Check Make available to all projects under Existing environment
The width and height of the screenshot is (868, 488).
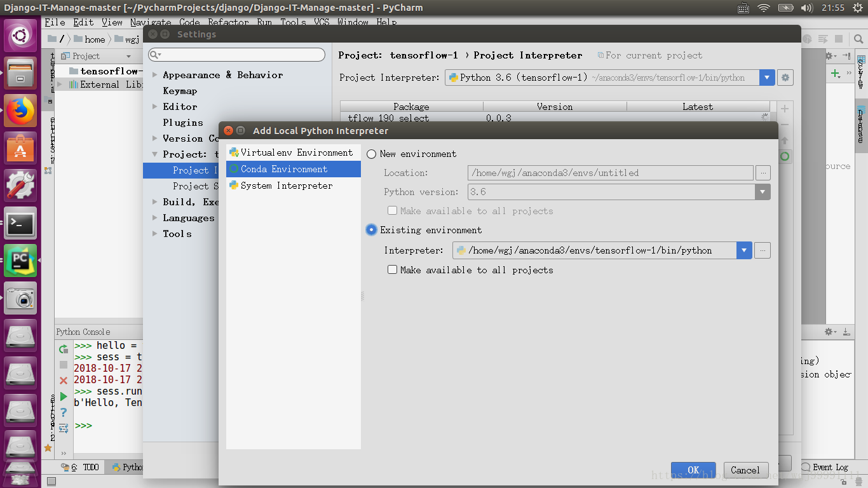point(392,270)
